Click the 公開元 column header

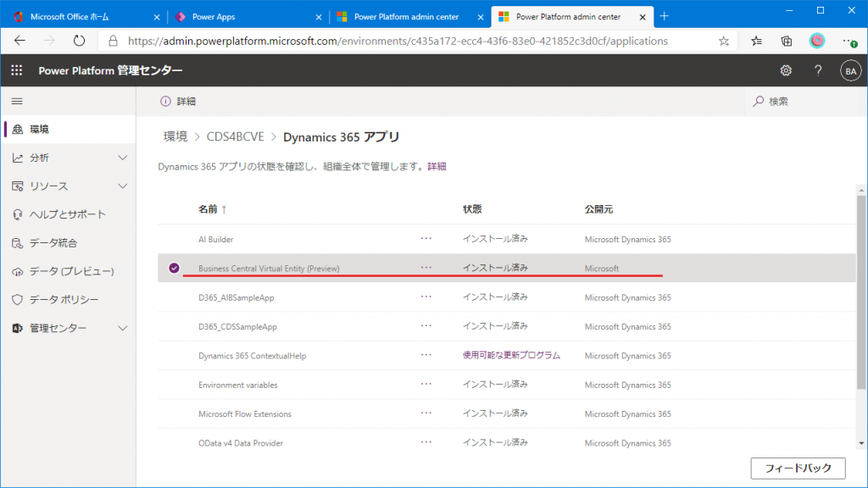click(599, 209)
